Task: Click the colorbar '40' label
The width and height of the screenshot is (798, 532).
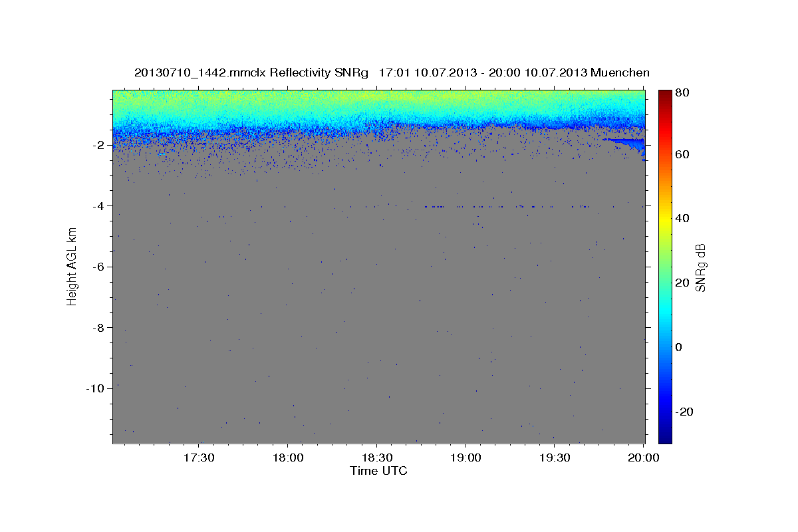Action: pyautogui.click(x=682, y=218)
